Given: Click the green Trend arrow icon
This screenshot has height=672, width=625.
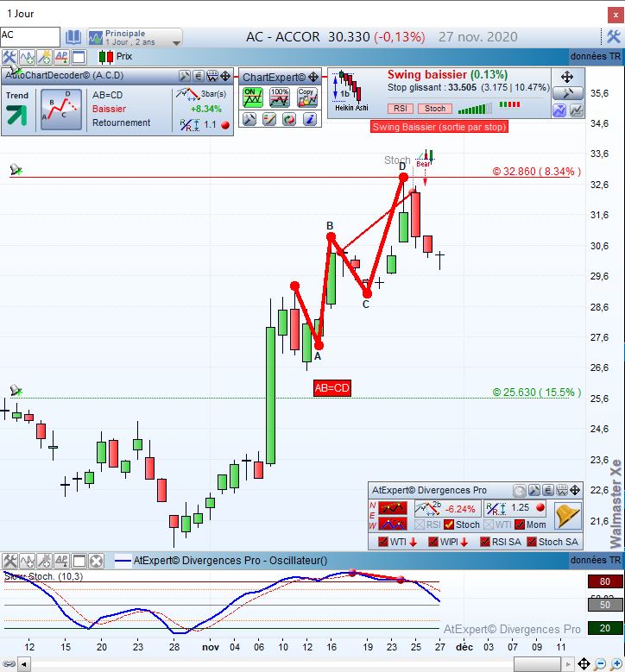Looking at the screenshot, I should (16, 115).
